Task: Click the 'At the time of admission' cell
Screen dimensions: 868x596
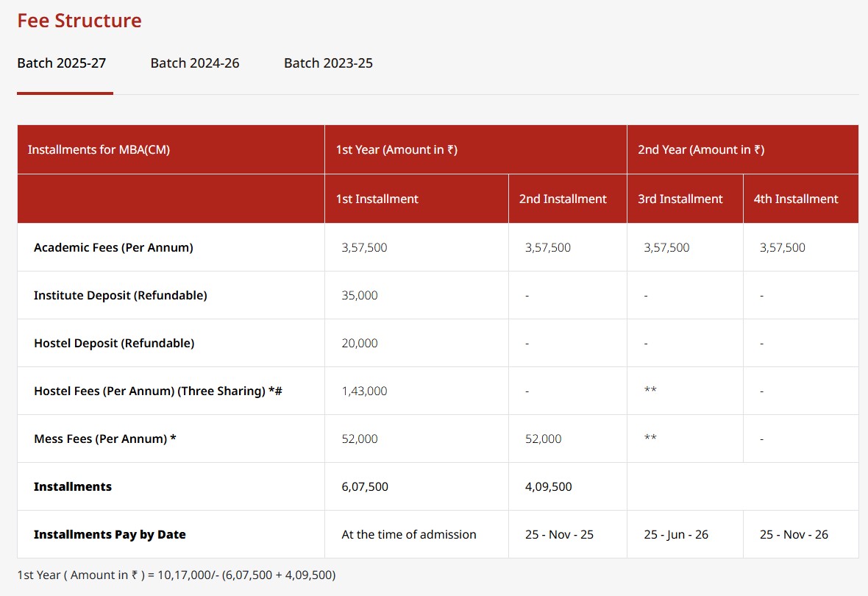Action: [x=408, y=534]
